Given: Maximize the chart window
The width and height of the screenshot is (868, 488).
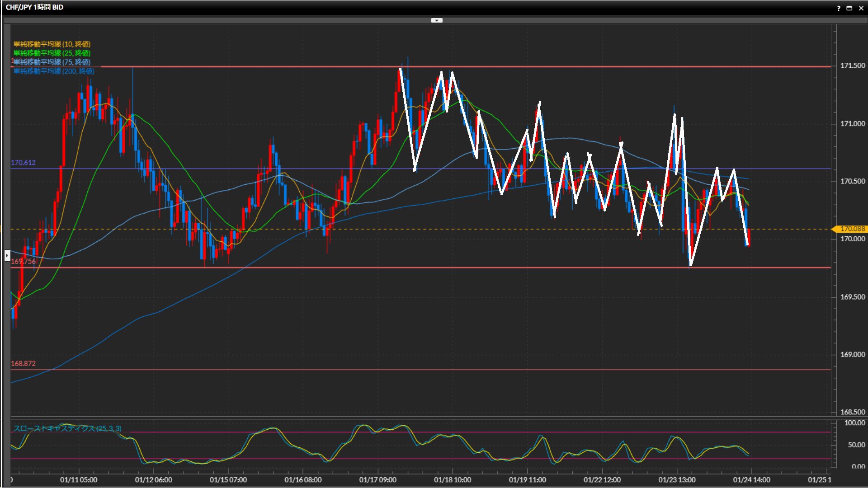Looking at the screenshot, I should coord(849,8).
